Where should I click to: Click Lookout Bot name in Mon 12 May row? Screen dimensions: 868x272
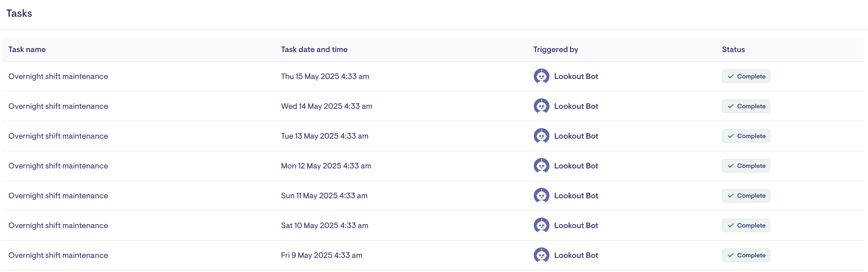[576, 166]
